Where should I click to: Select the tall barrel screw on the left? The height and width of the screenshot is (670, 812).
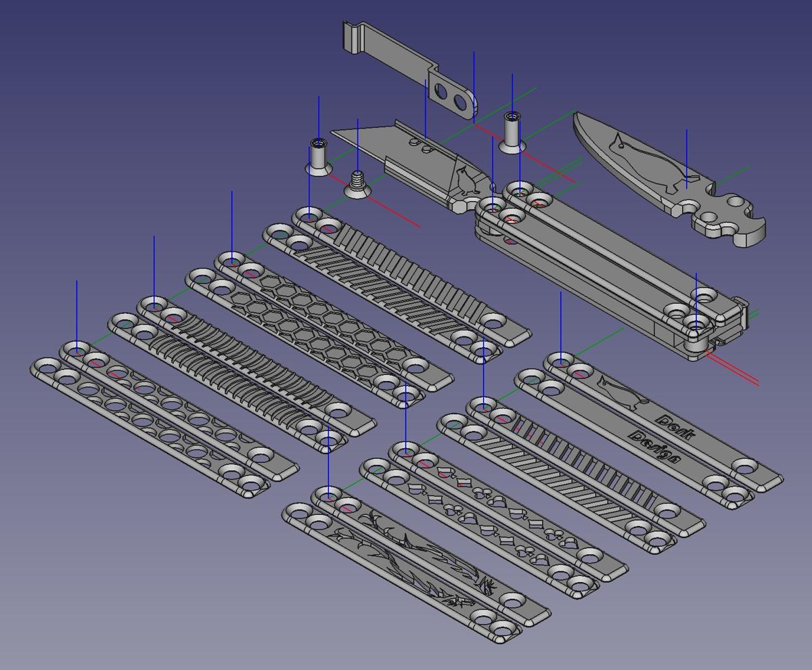point(318,156)
